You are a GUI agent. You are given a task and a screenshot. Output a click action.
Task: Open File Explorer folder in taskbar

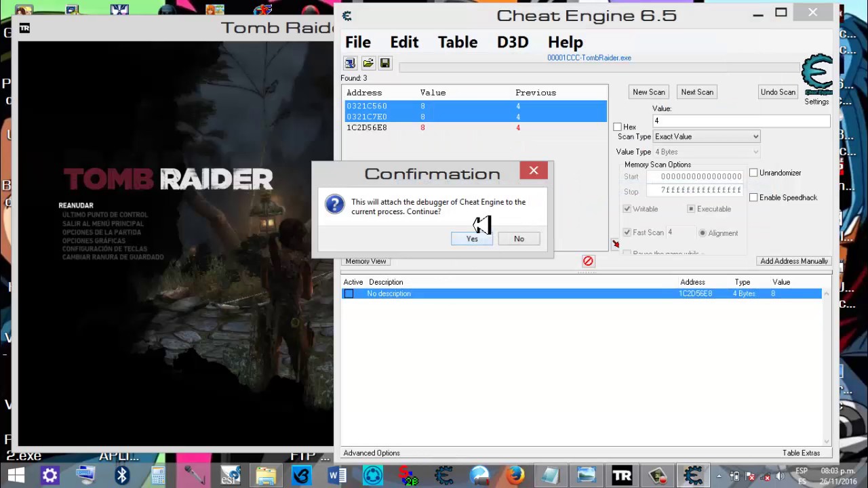(265, 475)
